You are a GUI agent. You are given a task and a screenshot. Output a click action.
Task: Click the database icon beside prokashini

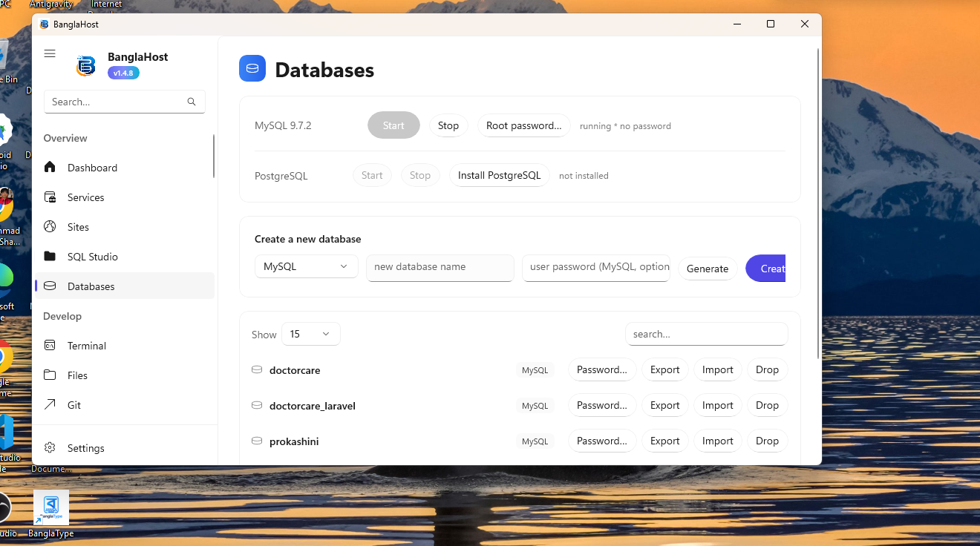(257, 441)
